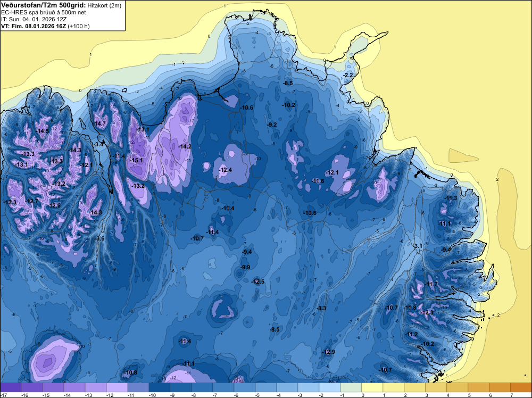Click the -8.3 temperature label

click(321, 308)
